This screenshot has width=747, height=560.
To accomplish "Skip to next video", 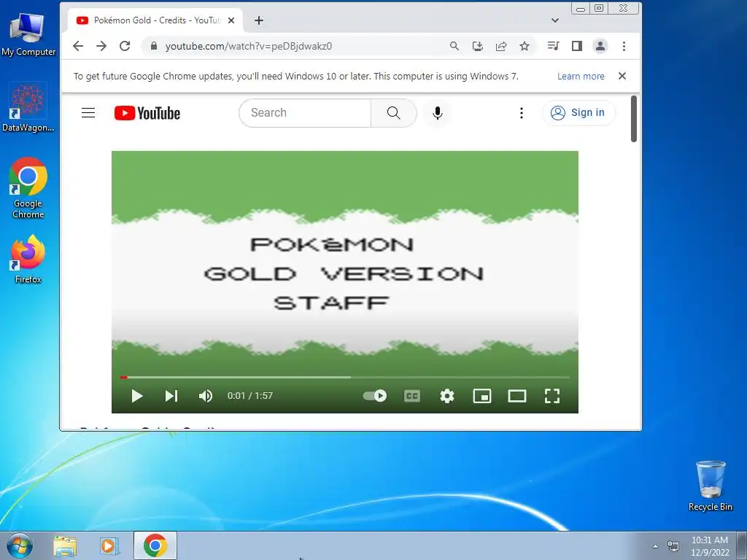I will pos(171,396).
